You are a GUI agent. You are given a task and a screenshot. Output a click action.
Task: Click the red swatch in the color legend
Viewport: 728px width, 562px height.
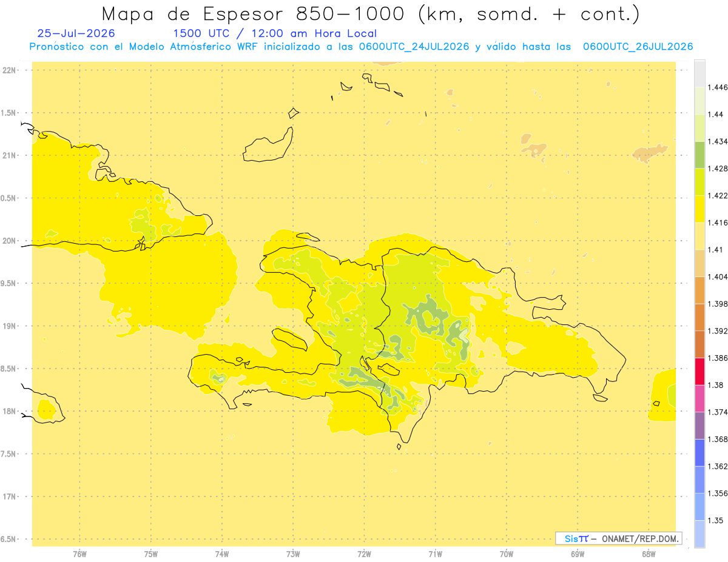(x=699, y=371)
